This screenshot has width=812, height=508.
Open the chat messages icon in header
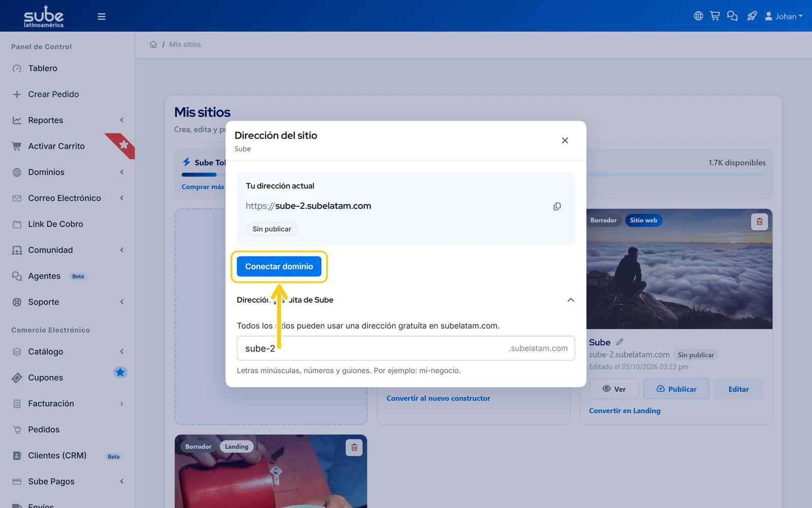(x=732, y=16)
